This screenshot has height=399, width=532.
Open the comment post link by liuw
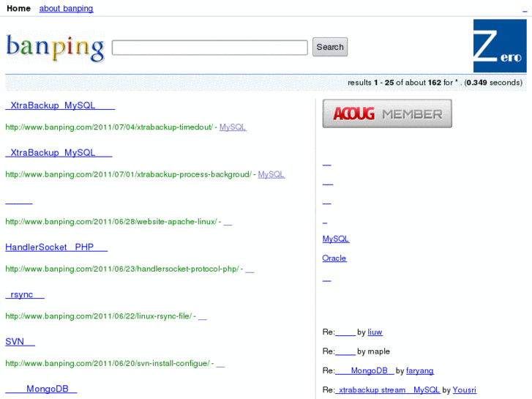pyautogui.click(x=345, y=332)
